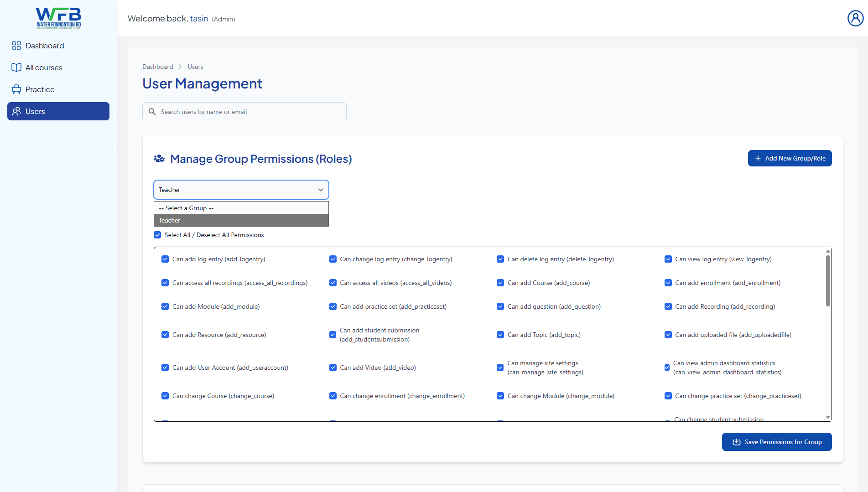
Task: Click the Users people icon in sidebar
Action: click(16, 111)
